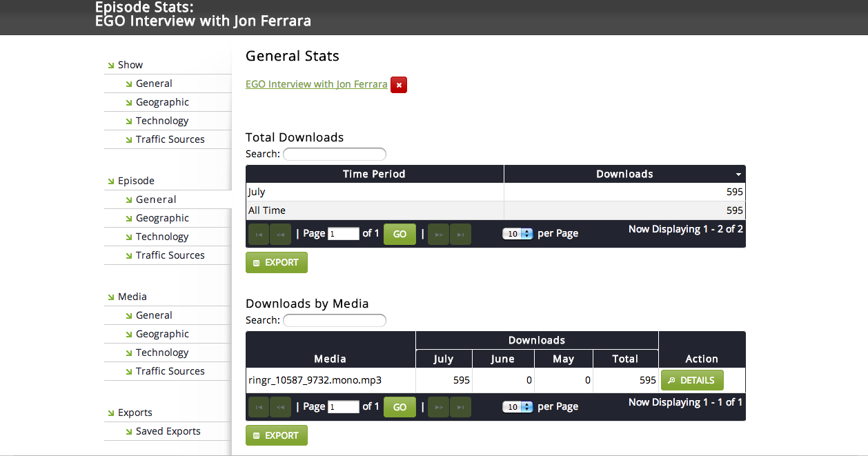Click GO button in Total Downloads pager
Viewport: 868px width, 456px height.
(x=400, y=234)
